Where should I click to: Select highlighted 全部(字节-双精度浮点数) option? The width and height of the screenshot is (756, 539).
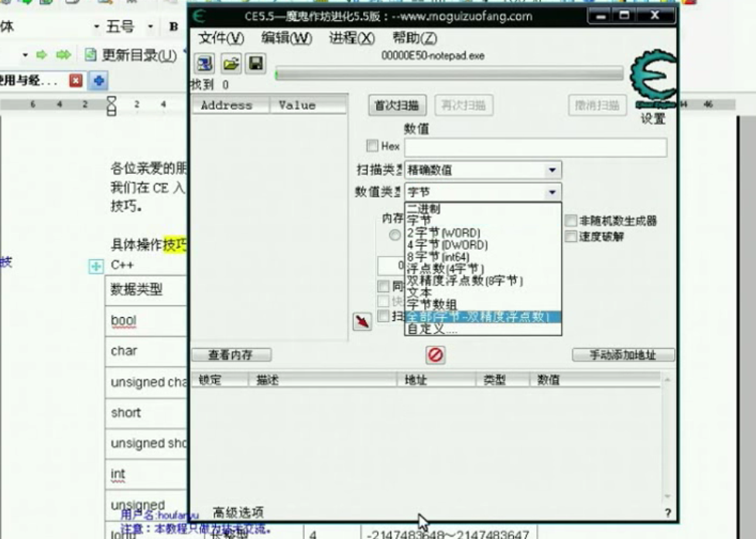point(483,317)
